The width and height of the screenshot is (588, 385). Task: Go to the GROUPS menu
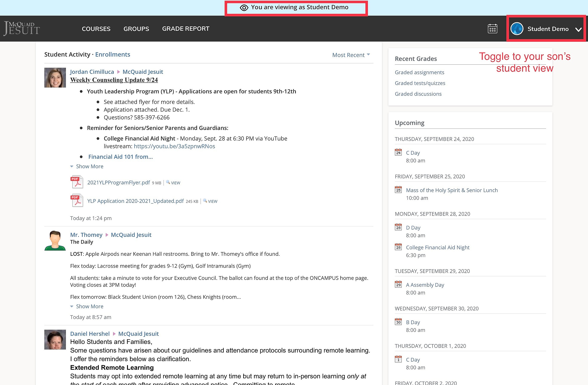[136, 29]
